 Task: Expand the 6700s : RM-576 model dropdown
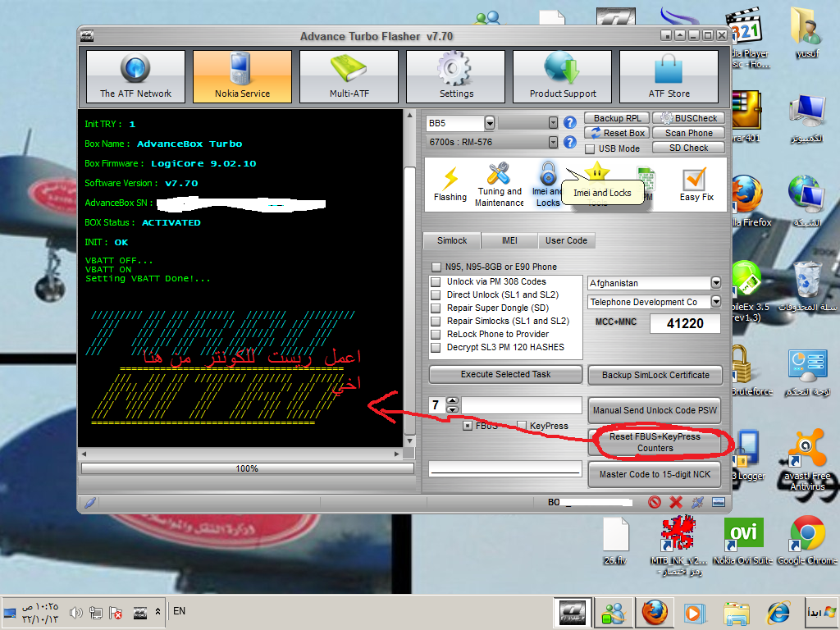coord(553,142)
